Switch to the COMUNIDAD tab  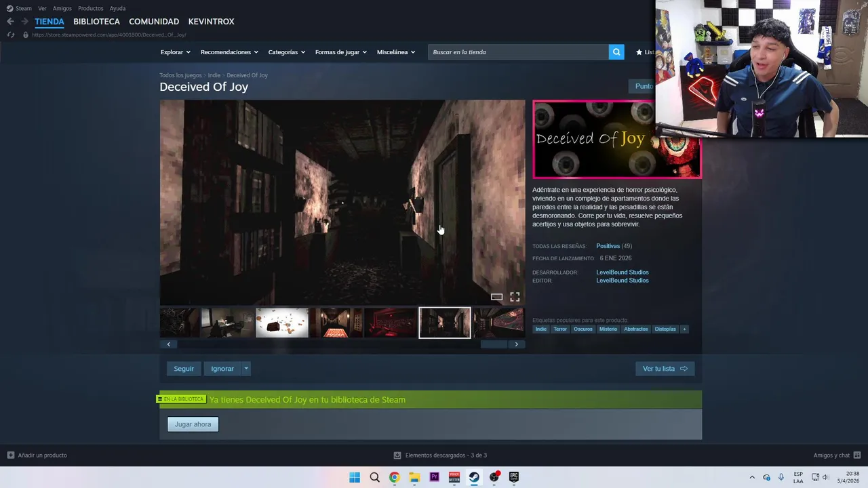[154, 22]
